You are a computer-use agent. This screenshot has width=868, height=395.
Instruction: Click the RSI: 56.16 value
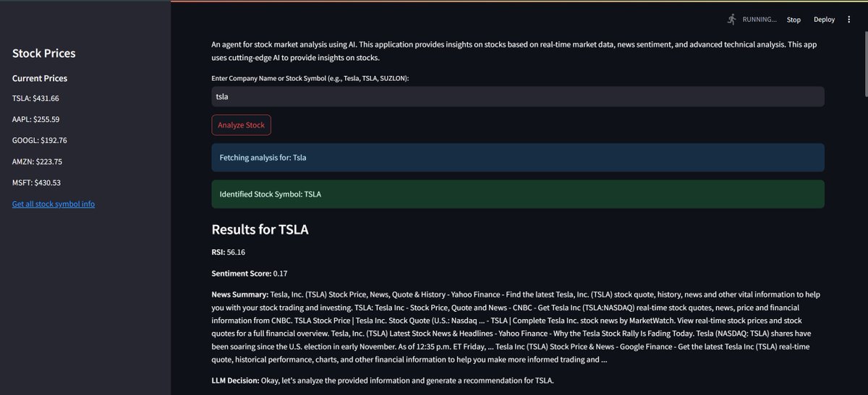click(228, 252)
